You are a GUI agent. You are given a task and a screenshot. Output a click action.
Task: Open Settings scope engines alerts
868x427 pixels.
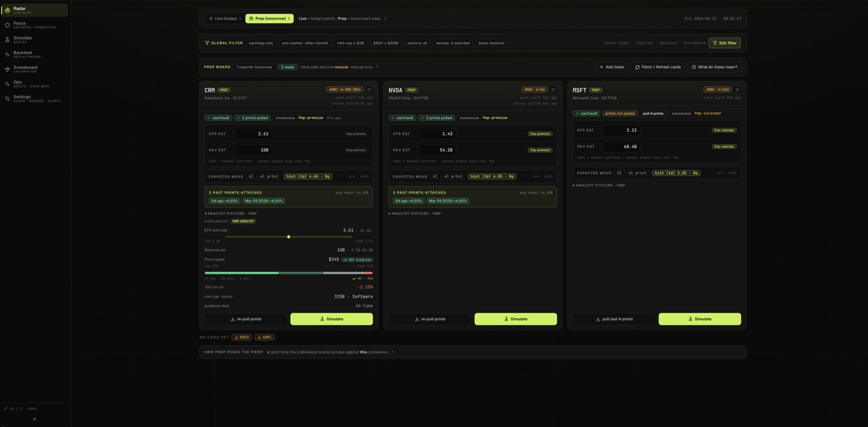(x=35, y=98)
